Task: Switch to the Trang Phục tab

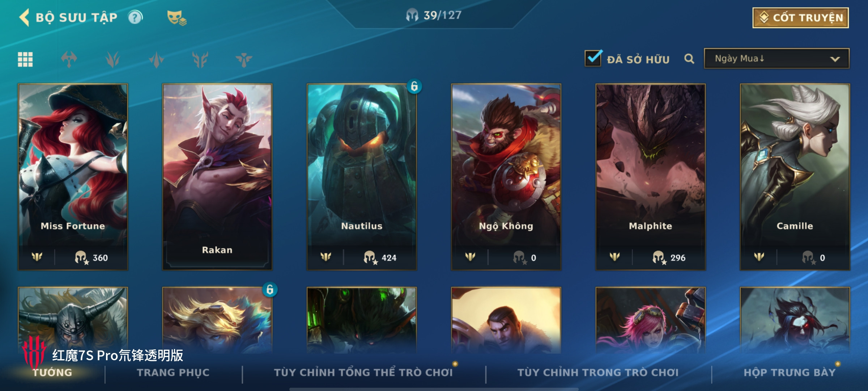Action: (173, 373)
